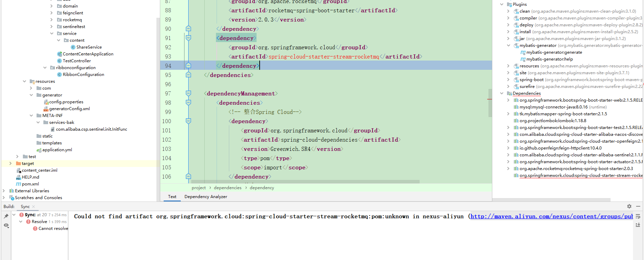Click the mybatis-generator:generate goal icon
Viewport: 644px width, 260px height.
[523, 52]
